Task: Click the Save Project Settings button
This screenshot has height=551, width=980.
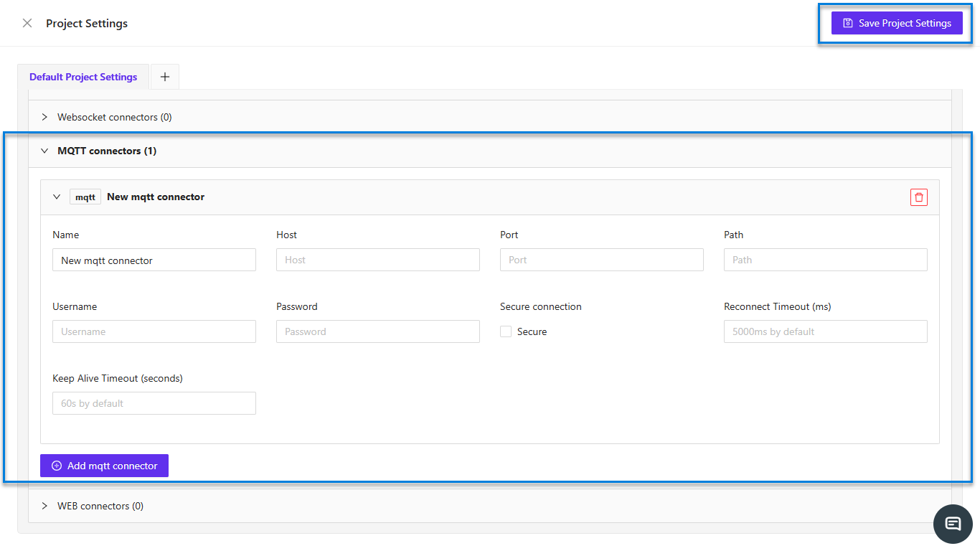Action: tap(897, 22)
